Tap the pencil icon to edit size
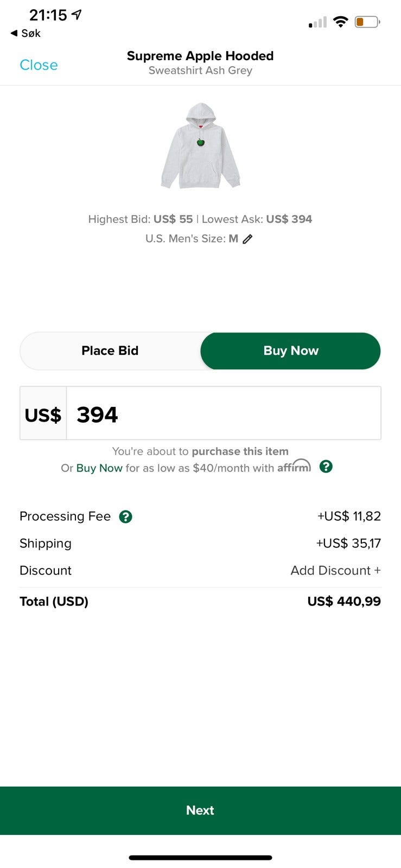Image resolution: width=401 pixels, height=868 pixels. [247, 239]
